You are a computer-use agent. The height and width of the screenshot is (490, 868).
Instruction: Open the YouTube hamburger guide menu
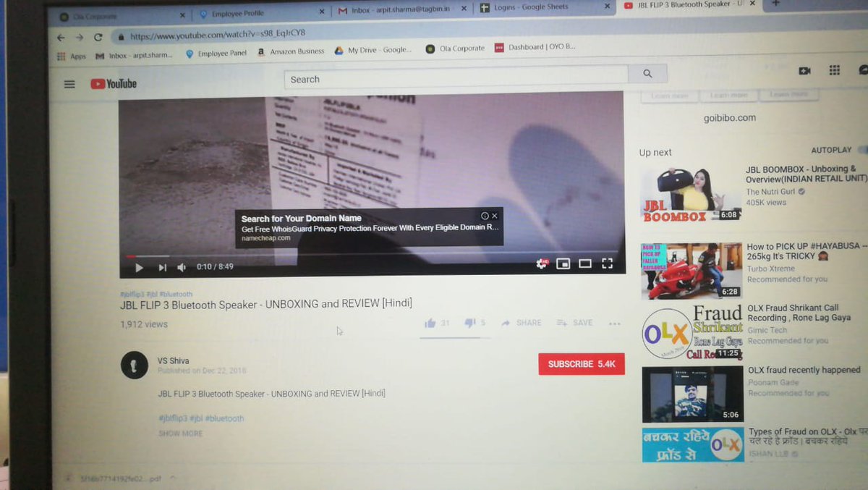tap(69, 84)
